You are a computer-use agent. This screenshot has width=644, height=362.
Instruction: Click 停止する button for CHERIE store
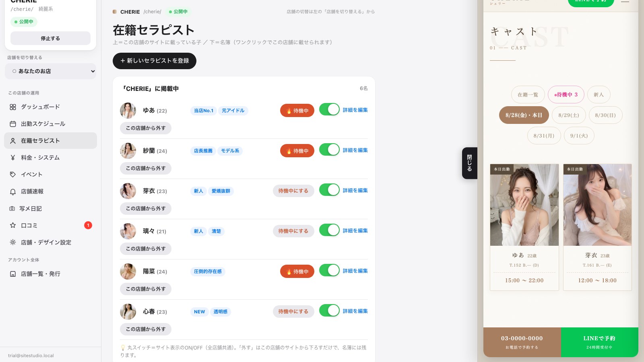[x=50, y=38]
